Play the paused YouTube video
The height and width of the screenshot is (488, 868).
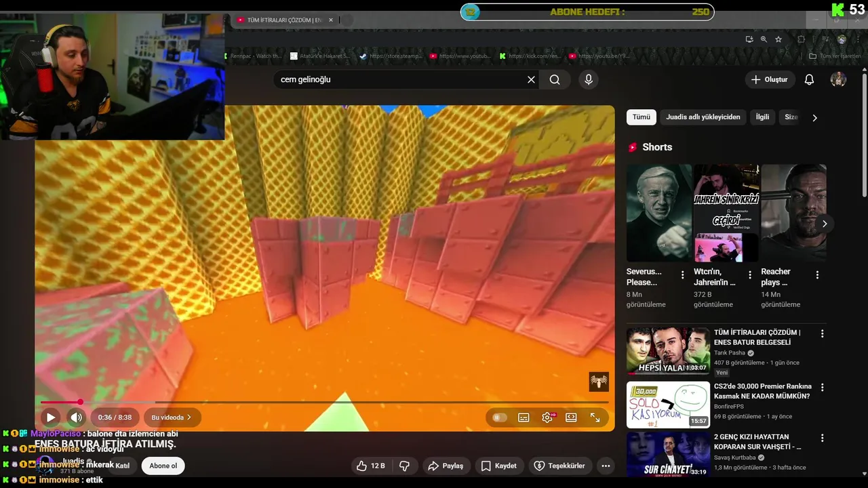point(50,418)
